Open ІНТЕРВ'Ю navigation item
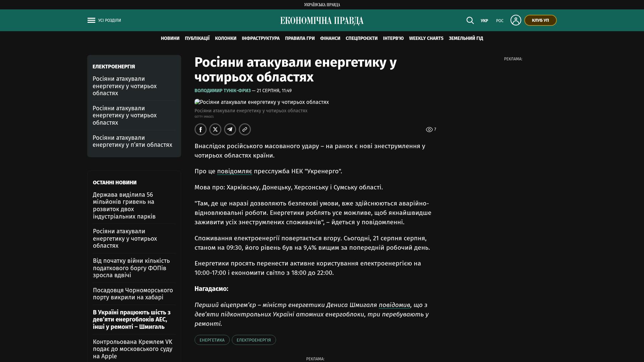644x362 pixels. click(x=393, y=39)
